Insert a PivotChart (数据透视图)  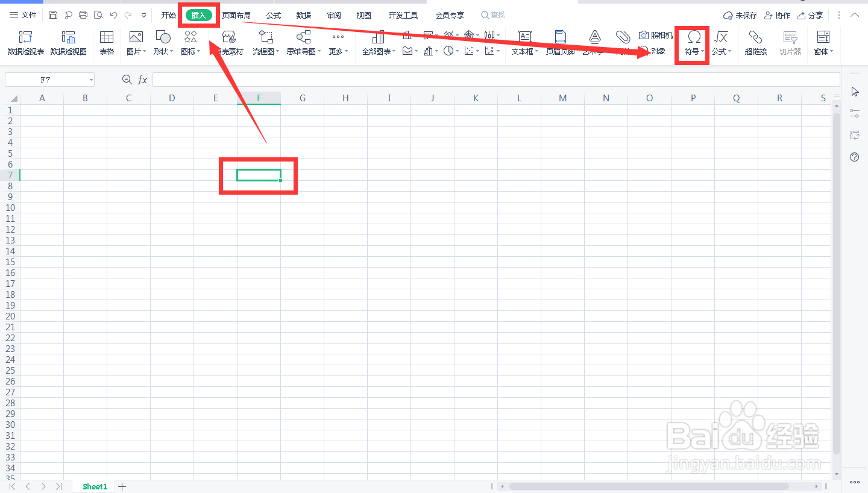(68, 43)
